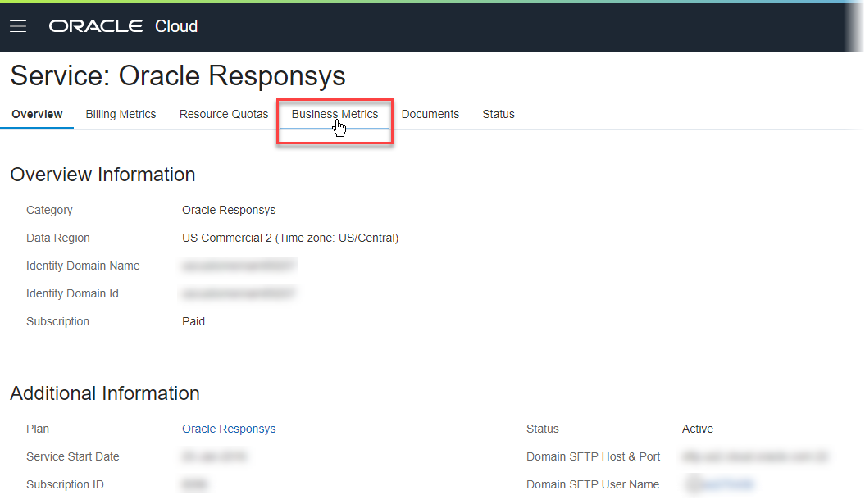Click the Active status text

[698, 429]
